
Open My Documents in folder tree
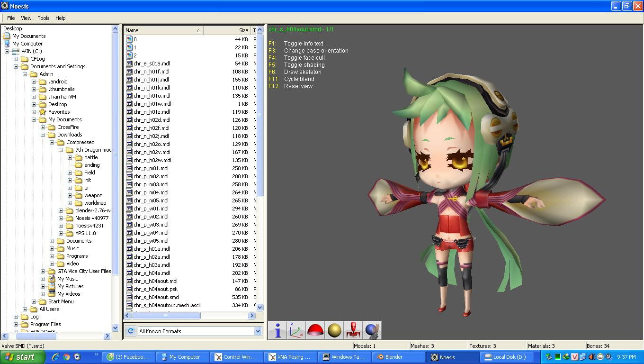pyautogui.click(x=29, y=36)
